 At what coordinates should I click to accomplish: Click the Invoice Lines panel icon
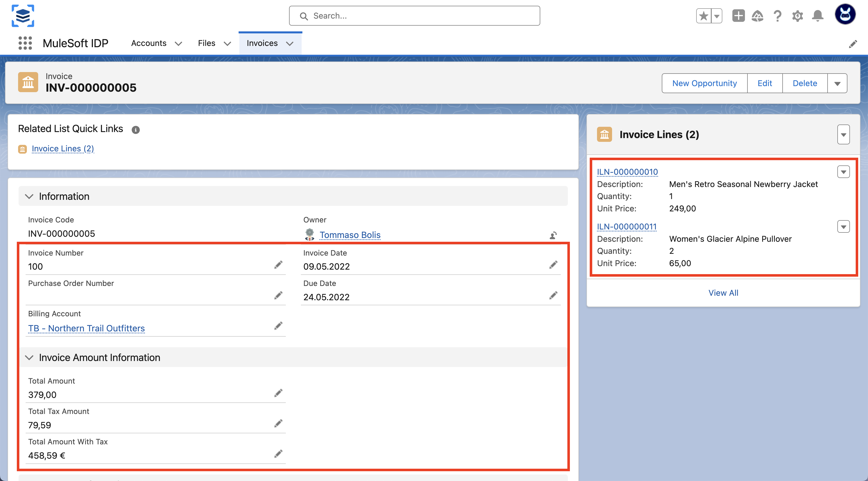coord(605,134)
